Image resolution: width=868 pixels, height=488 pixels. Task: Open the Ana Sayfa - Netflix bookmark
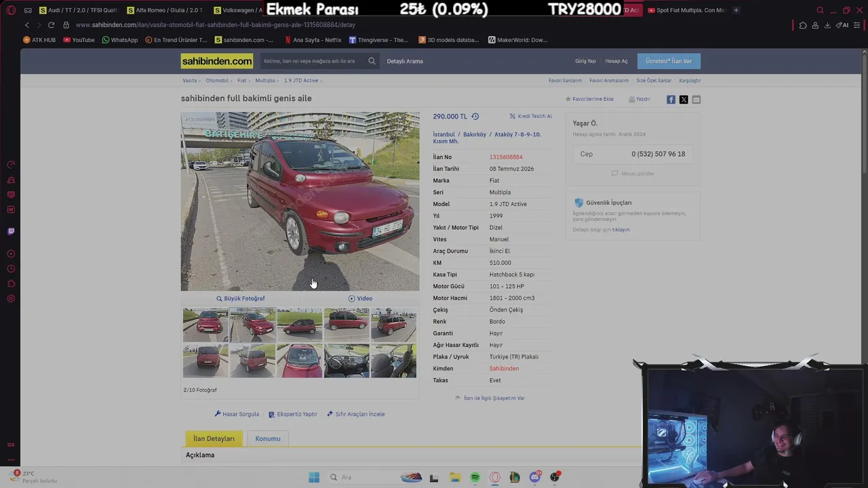313,40
